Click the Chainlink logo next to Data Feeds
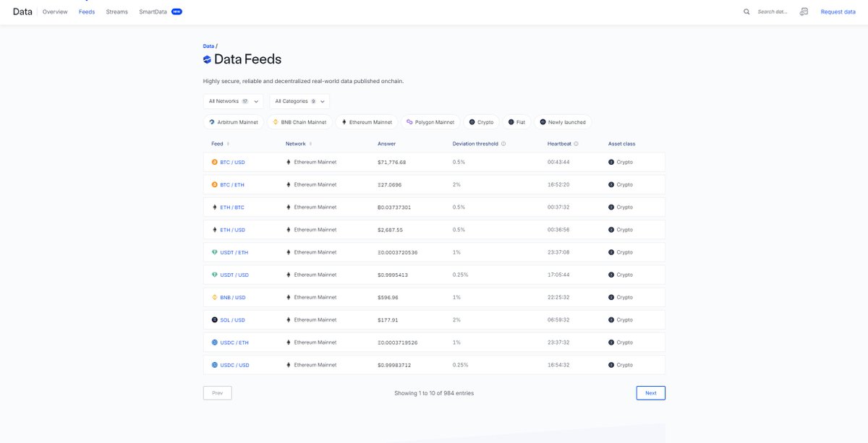Screen dimensions: 868x443 tap(207, 59)
